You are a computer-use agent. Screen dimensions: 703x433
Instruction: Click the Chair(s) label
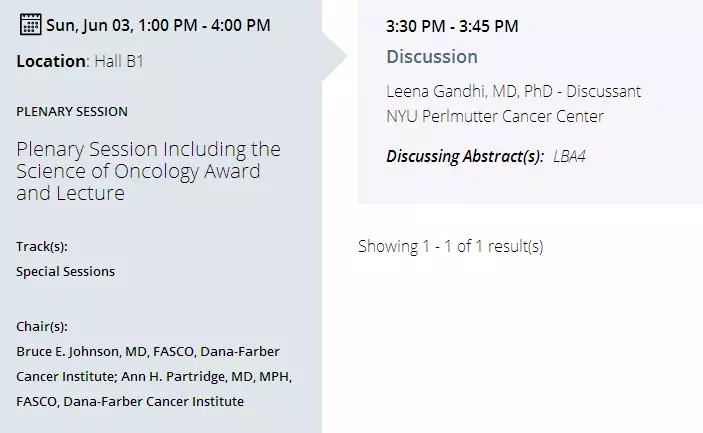point(42,327)
